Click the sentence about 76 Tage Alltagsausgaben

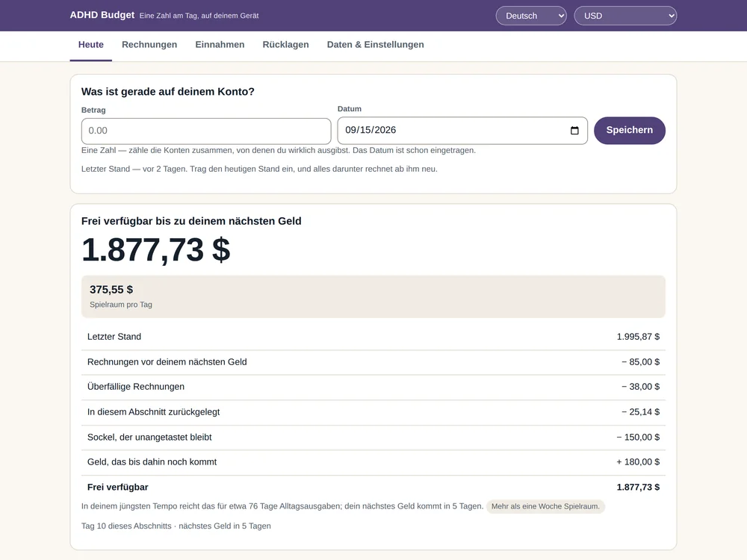coord(282,506)
